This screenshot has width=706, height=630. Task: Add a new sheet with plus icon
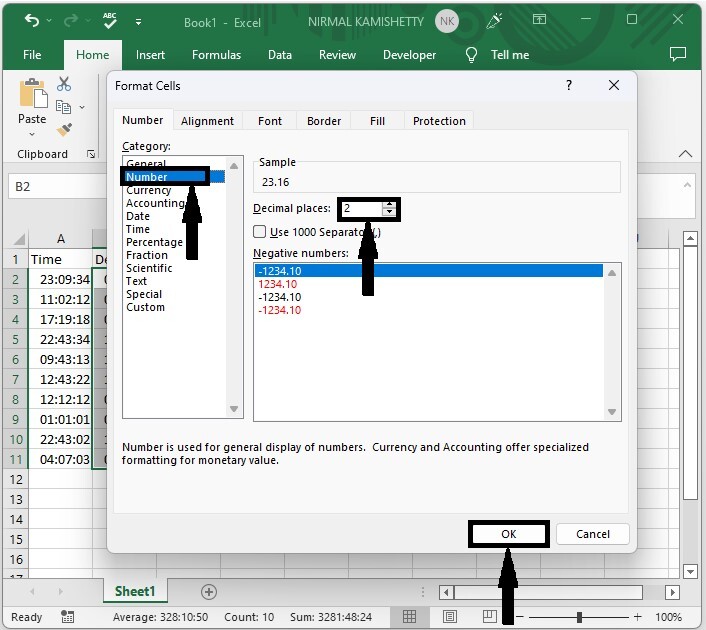click(209, 592)
